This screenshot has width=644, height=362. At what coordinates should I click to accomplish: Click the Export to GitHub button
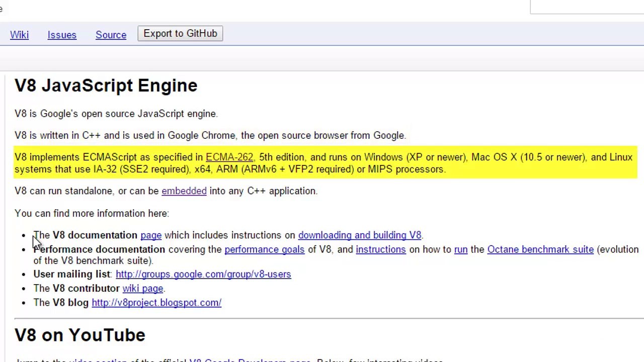180,34
